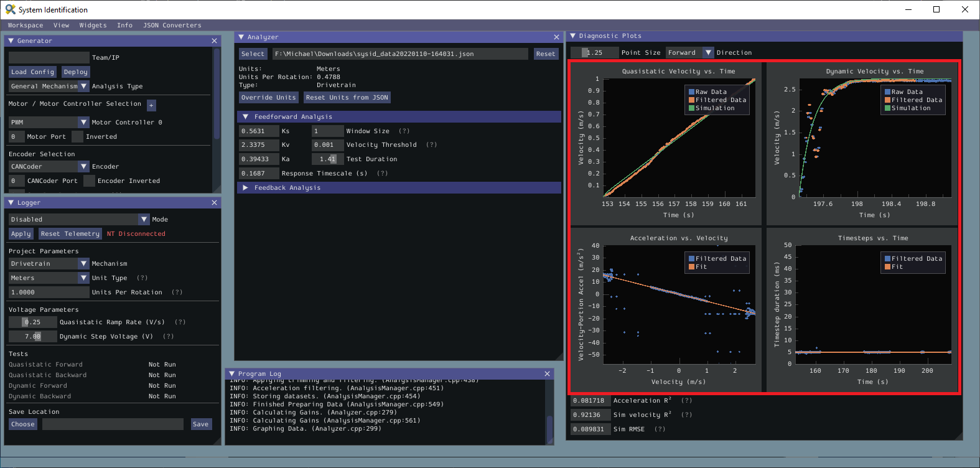Open the View menu
Image resolution: width=980 pixels, height=468 pixels.
click(62, 26)
